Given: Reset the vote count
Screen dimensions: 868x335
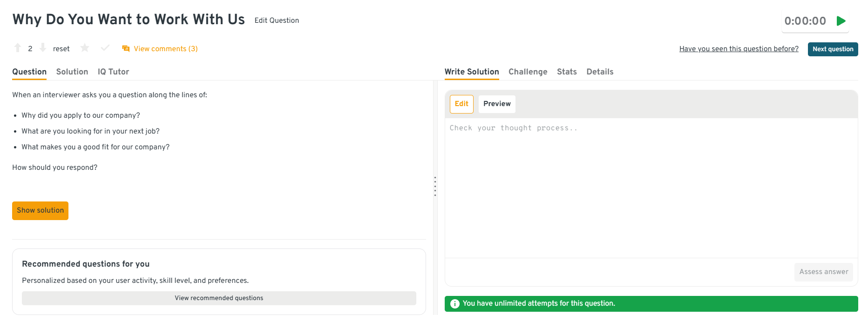Looking at the screenshot, I should [x=61, y=49].
